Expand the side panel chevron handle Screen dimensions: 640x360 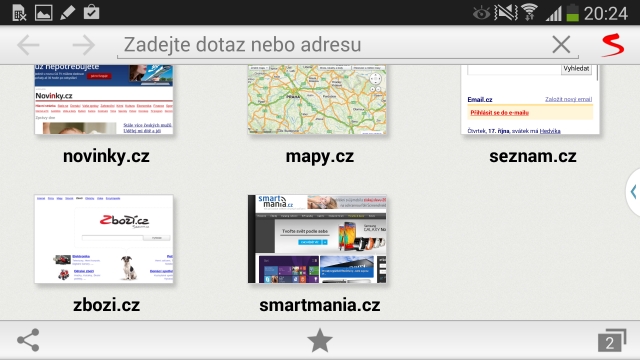[633, 191]
